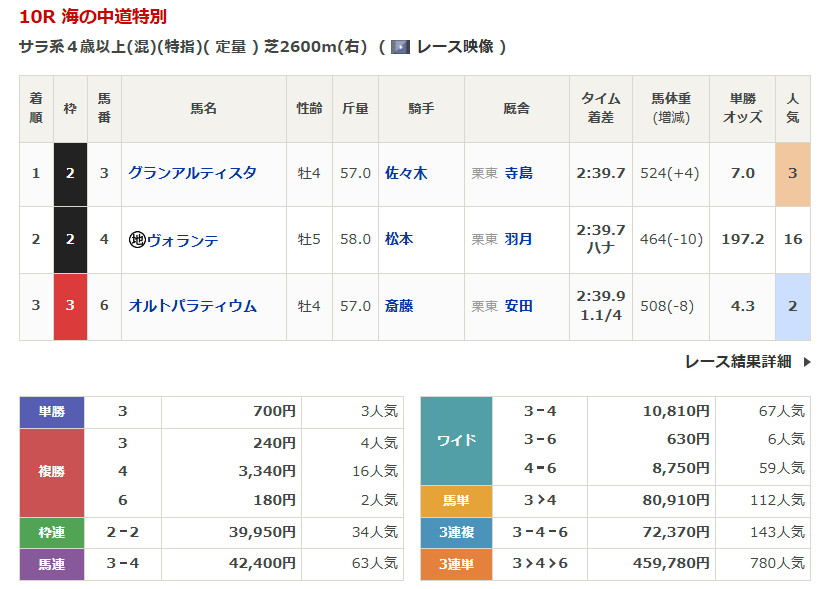Click trainer name 羽月
The height and width of the screenshot is (589, 830).
coord(518,240)
